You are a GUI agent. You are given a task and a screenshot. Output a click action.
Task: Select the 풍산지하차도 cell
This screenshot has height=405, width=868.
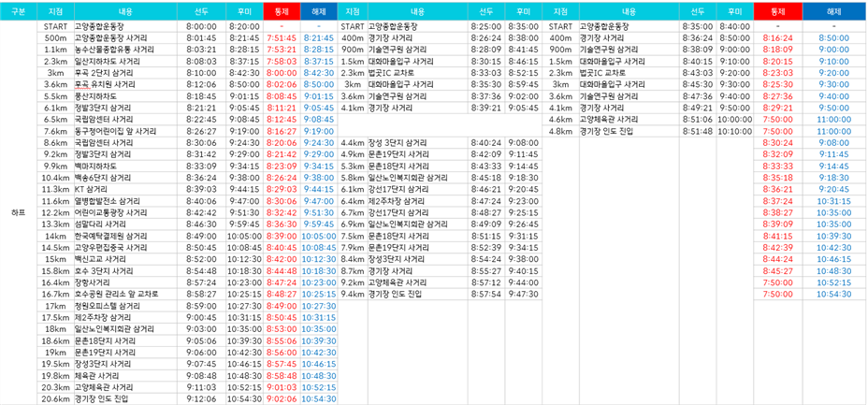coord(125,95)
